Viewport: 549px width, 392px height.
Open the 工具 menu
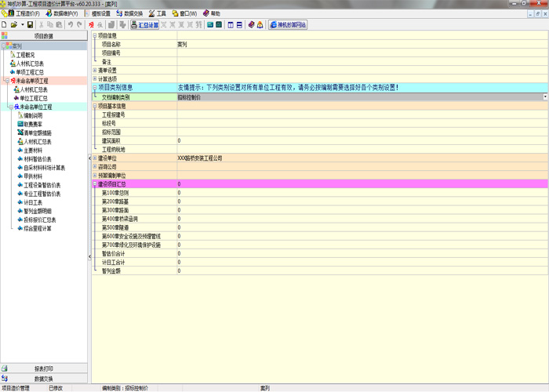(159, 13)
